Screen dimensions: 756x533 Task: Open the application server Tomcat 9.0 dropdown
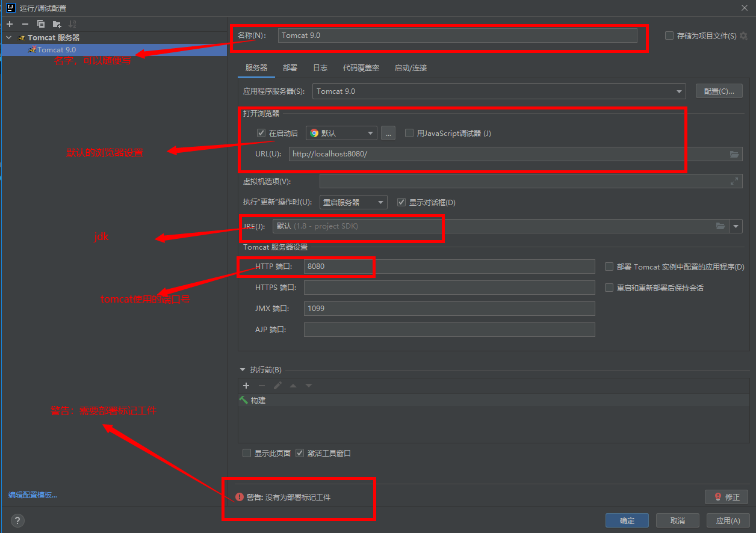tap(499, 91)
